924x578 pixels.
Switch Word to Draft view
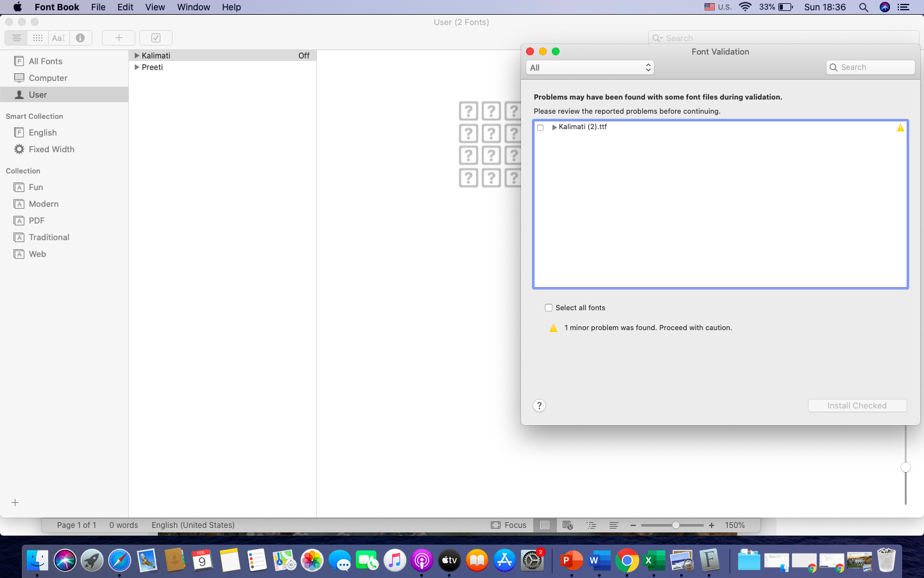614,525
